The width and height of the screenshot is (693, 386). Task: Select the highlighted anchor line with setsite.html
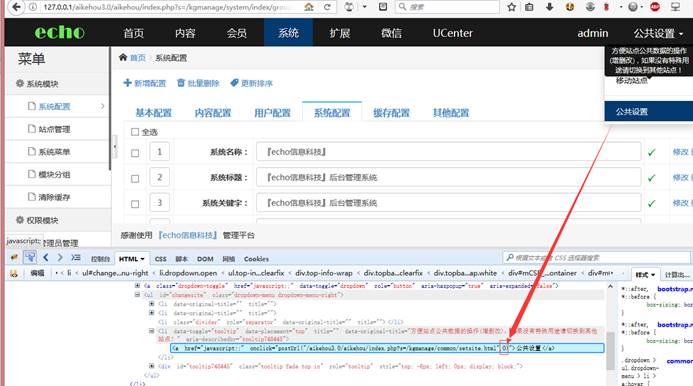click(x=387, y=348)
